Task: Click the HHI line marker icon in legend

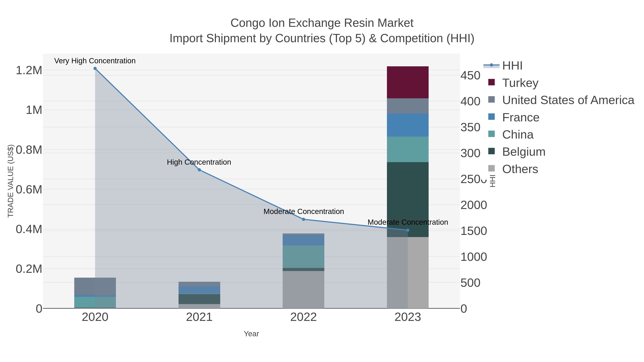Action: [x=492, y=65]
